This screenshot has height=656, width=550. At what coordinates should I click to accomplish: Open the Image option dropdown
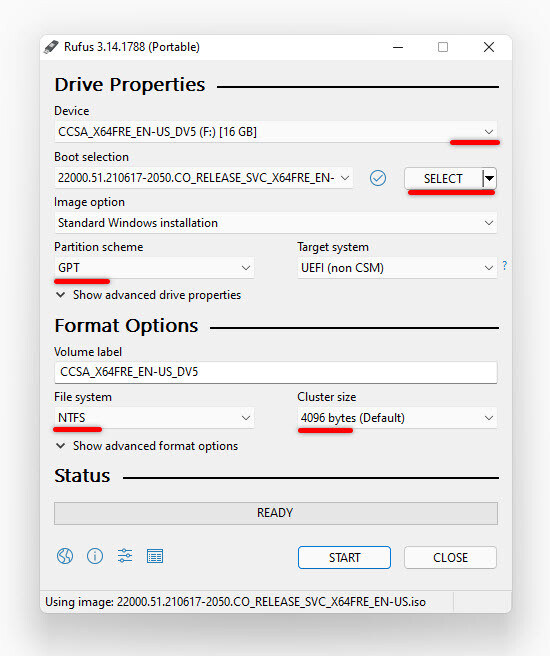coord(276,223)
